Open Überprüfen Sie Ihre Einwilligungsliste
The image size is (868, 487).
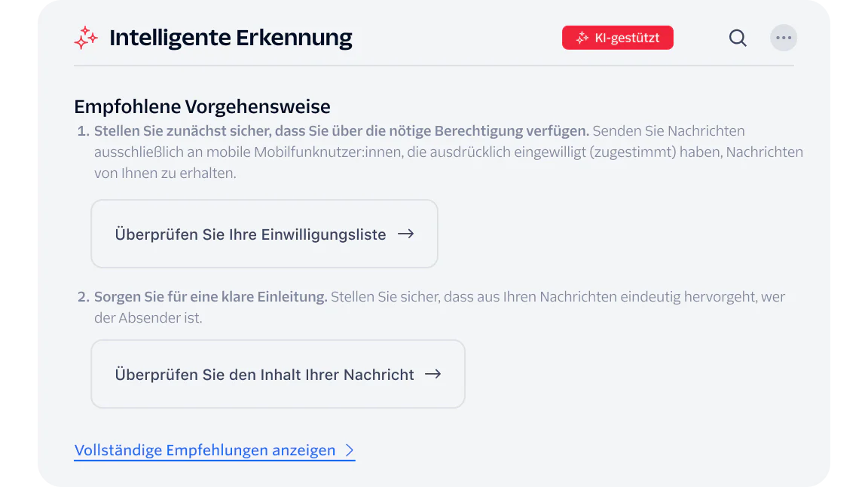point(264,234)
